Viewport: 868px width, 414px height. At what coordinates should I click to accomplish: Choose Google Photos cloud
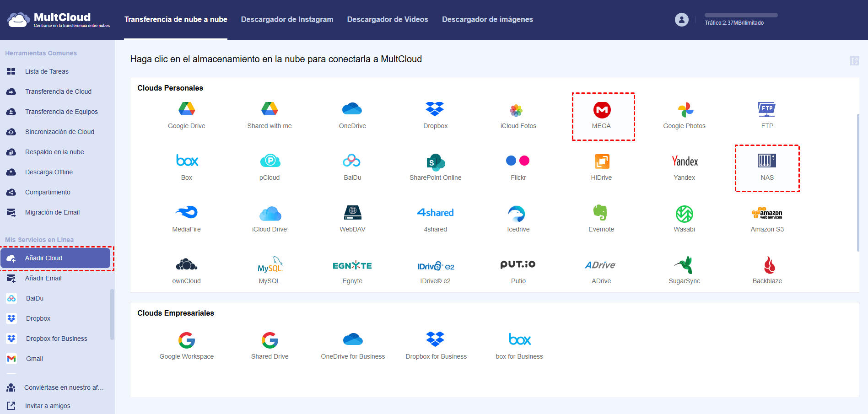coord(685,110)
